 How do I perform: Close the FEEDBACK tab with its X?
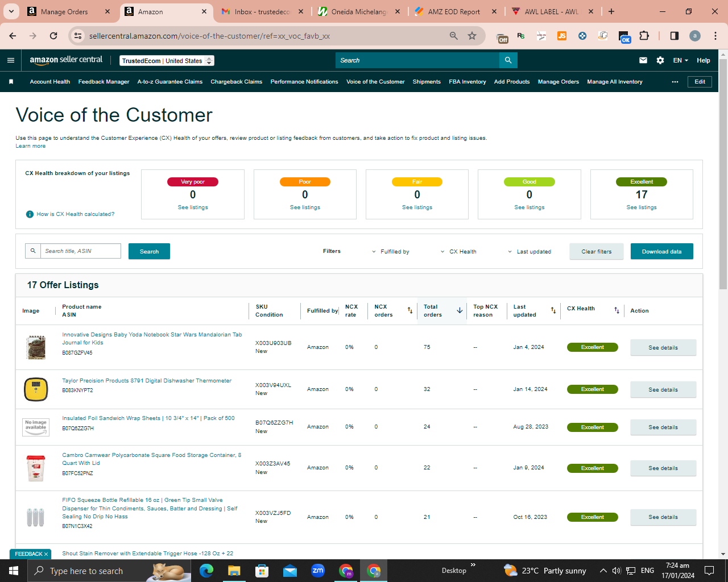click(x=46, y=554)
